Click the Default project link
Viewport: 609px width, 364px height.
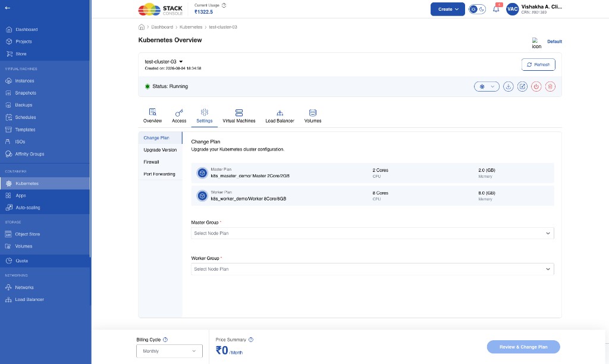[554, 42]
